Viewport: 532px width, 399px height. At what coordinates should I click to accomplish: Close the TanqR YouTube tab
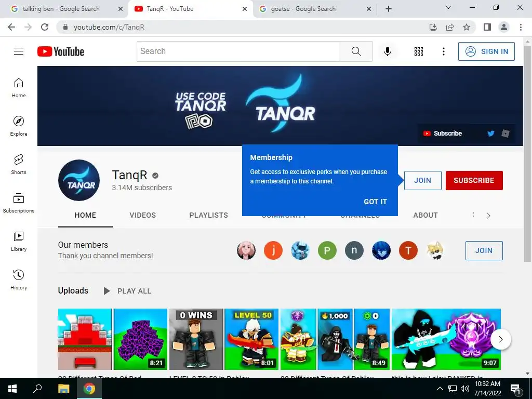coord(245,9)
